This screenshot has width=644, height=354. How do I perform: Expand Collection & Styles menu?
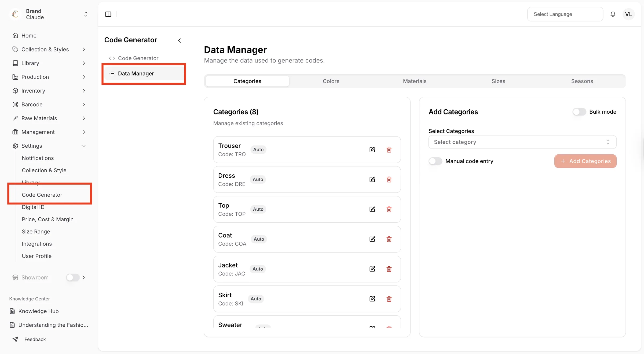[x=49, y=49]
